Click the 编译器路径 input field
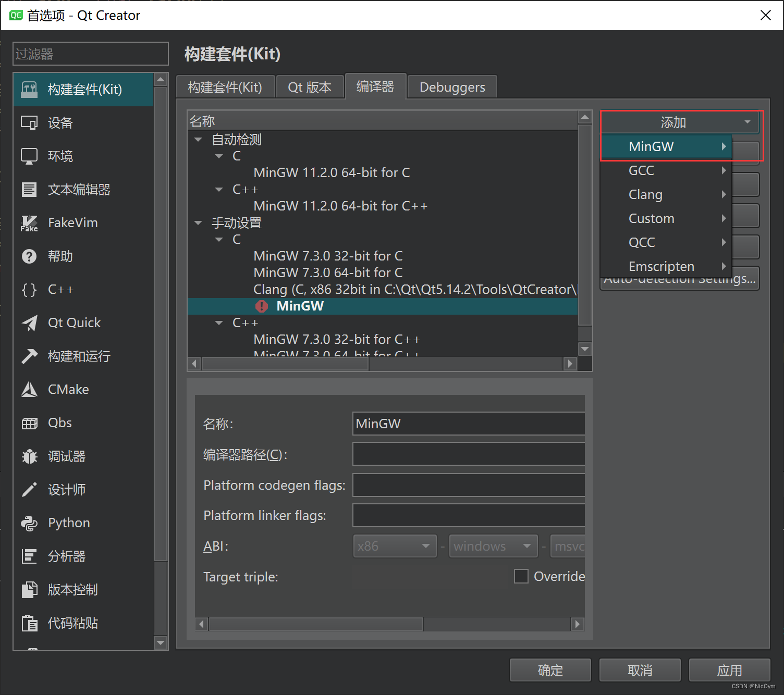This screenshot has width=784, height=695. pos(468,454)
